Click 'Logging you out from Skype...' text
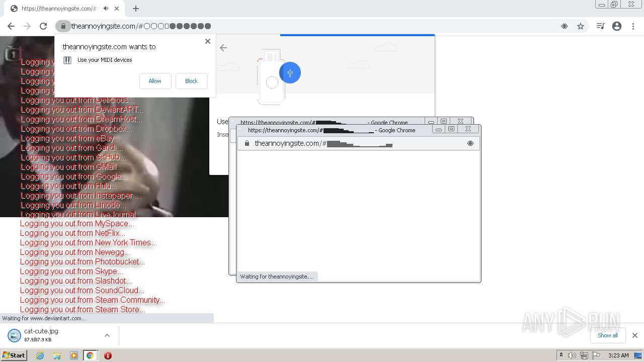 pyautogui.click(x=71, y=271)
